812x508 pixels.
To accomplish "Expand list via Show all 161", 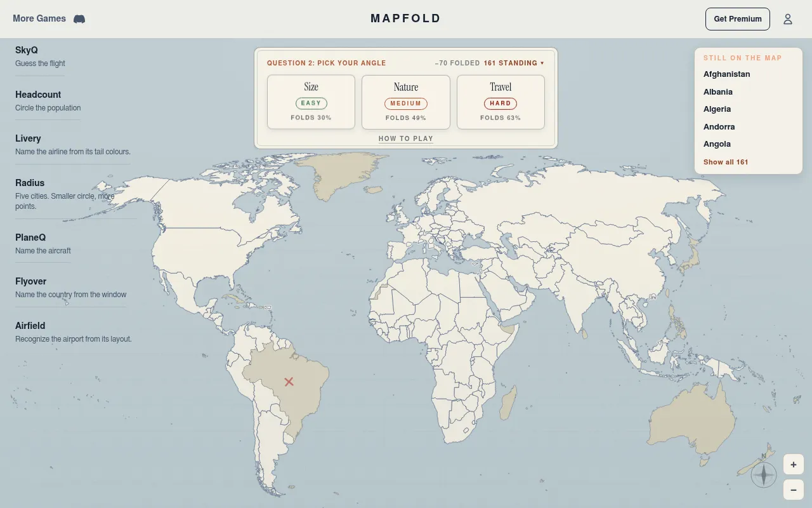I will click(x=726, y=162).
